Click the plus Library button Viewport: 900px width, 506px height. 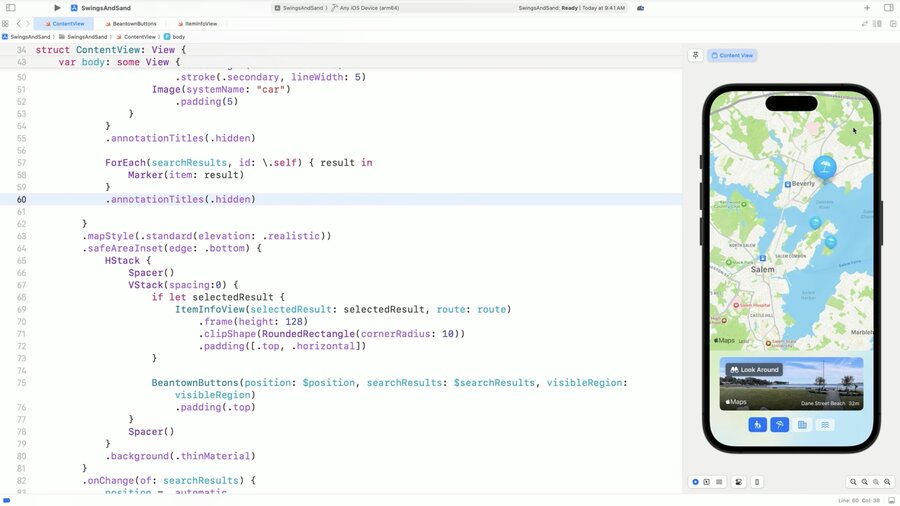tap(867, 8)
